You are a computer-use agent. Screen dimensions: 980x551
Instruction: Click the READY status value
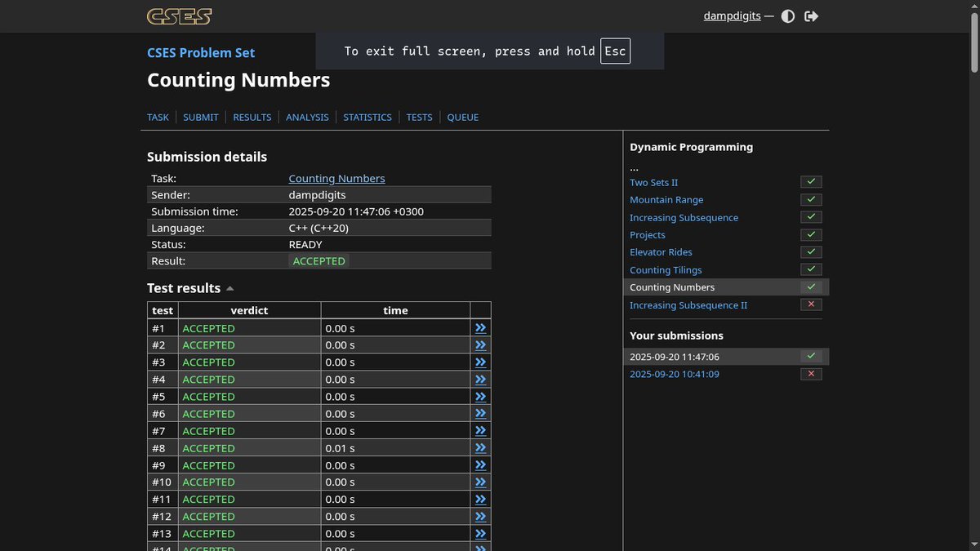point(305,245)
